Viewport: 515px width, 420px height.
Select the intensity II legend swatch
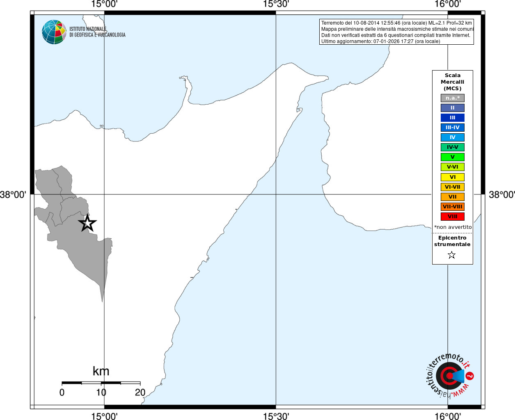click(x=453, y=108)
